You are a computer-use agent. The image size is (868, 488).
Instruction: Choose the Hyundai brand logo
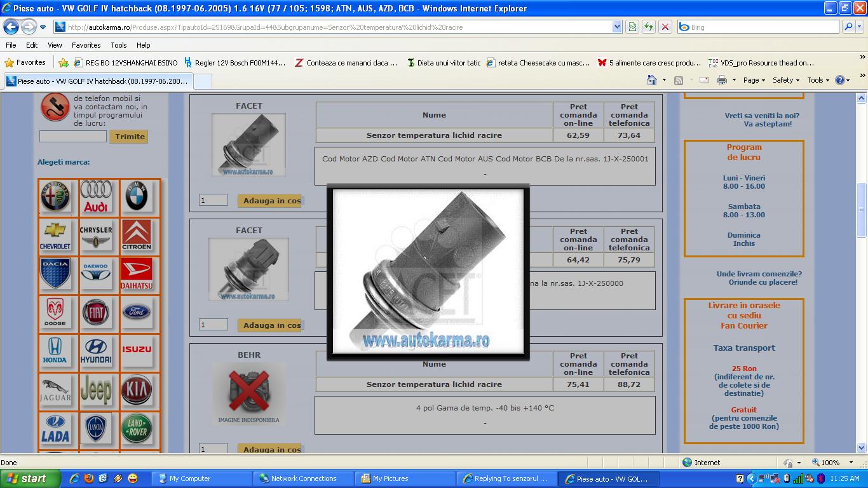click(x=96, y=351)
